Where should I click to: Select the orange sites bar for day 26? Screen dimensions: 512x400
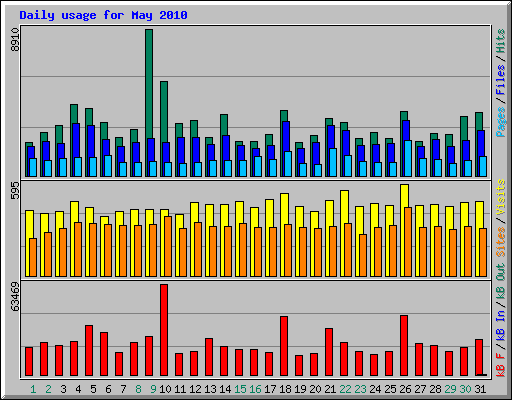tap(408, 242)
